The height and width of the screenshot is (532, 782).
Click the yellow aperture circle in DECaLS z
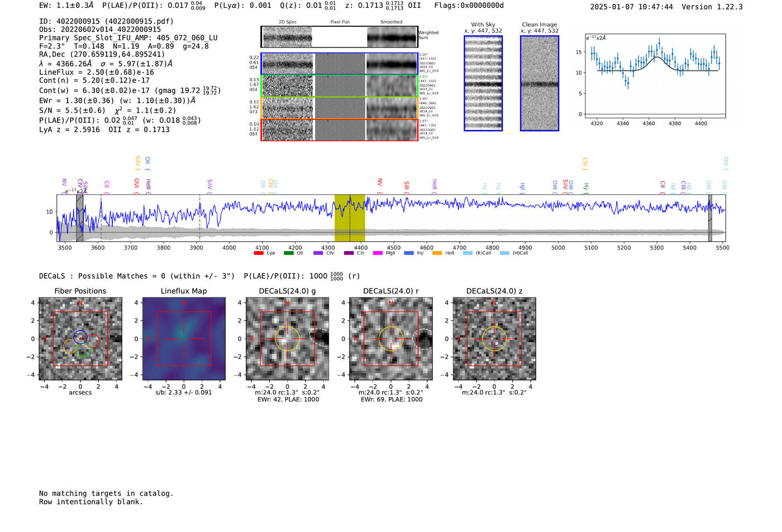494,338
